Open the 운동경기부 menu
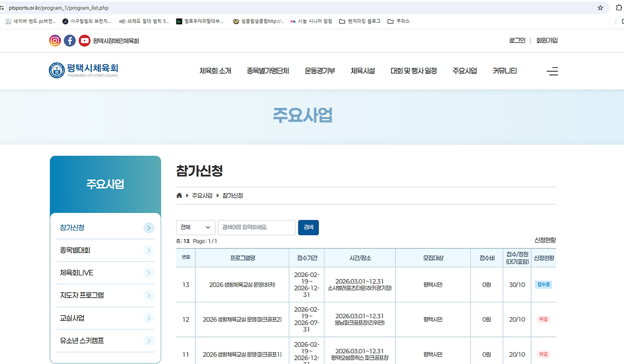 [320, 71]
